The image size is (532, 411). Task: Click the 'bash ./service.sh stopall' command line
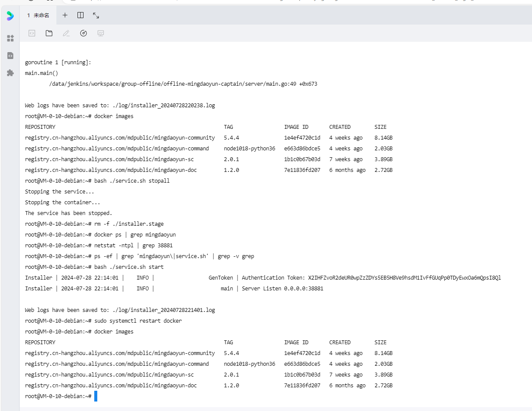tap(132, 181)
